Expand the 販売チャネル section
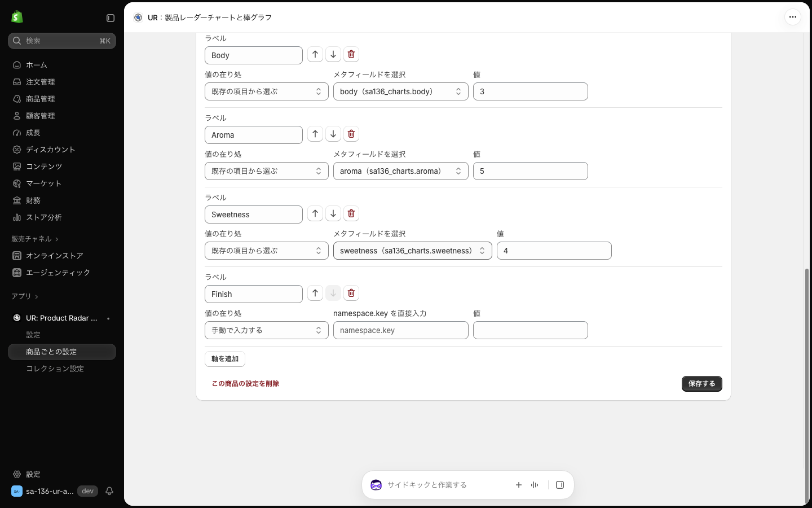Screen dimensions: 812x508 point(35,239)
